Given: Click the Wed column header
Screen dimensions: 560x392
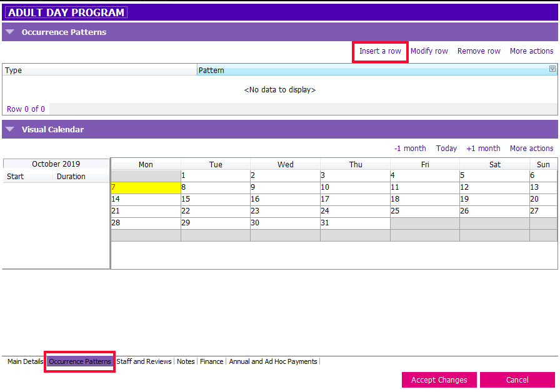Looking at the screenshot, I should click(x=285, y=164).
